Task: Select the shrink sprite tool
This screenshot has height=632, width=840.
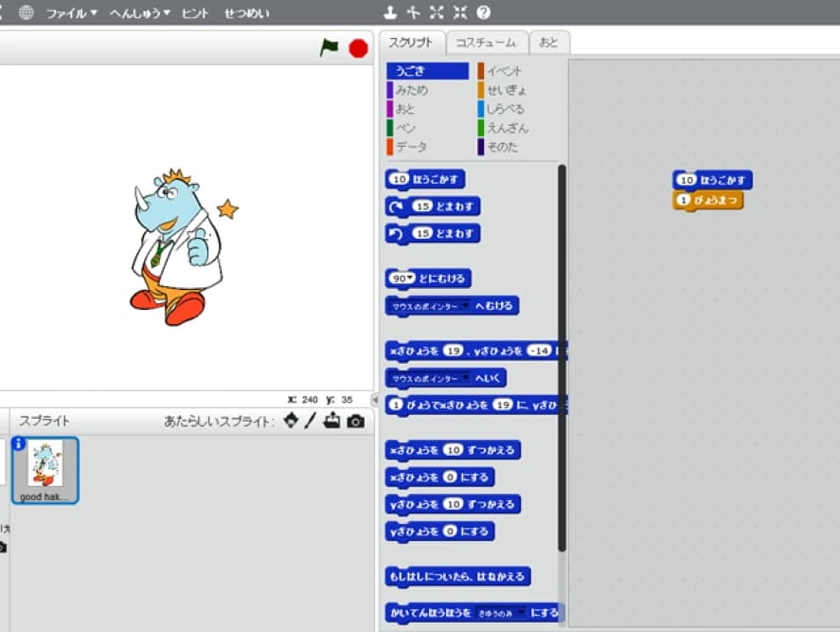Action: tap(461, 12)
